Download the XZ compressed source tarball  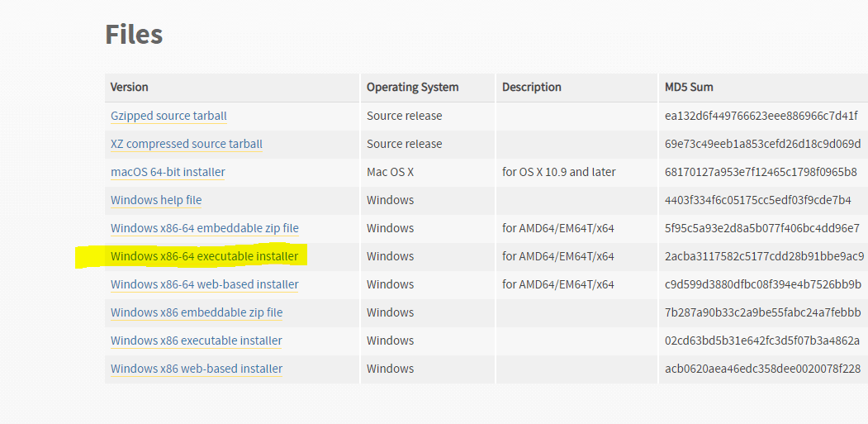pos(187,144)
